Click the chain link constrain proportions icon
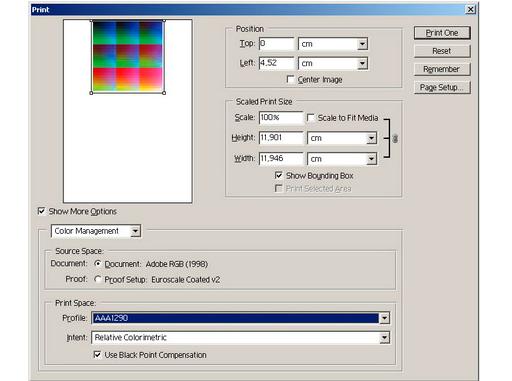 click(x=395, y=138)
